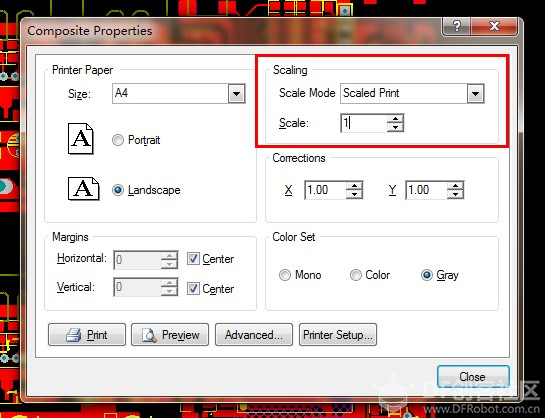Click the help question mark icon
This screenshot has width=545, height=418.
tap(456, 26)
